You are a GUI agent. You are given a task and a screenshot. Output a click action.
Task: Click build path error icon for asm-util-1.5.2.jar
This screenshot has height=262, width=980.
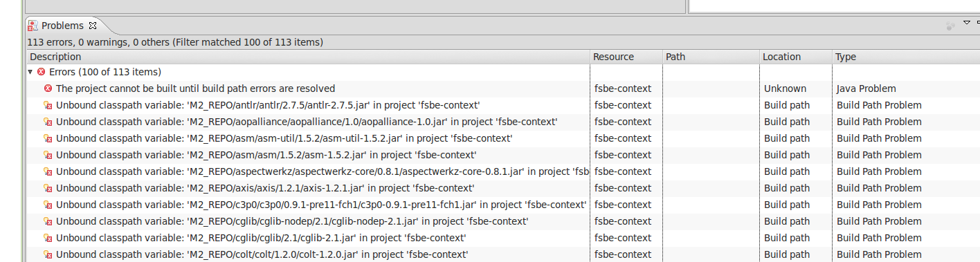coord(48,138)
